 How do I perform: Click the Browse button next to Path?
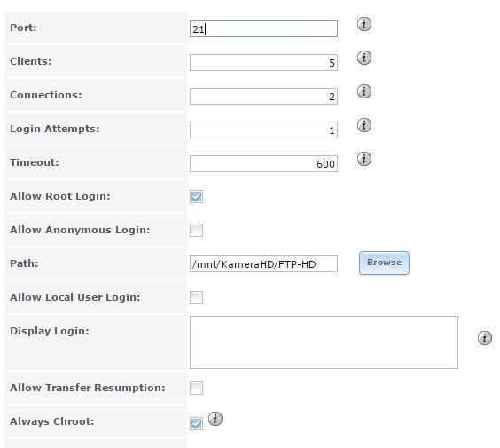tap(384, 263)
